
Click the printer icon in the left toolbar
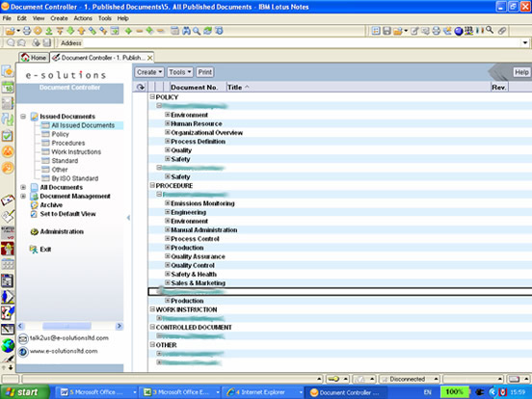click(27, 31)
